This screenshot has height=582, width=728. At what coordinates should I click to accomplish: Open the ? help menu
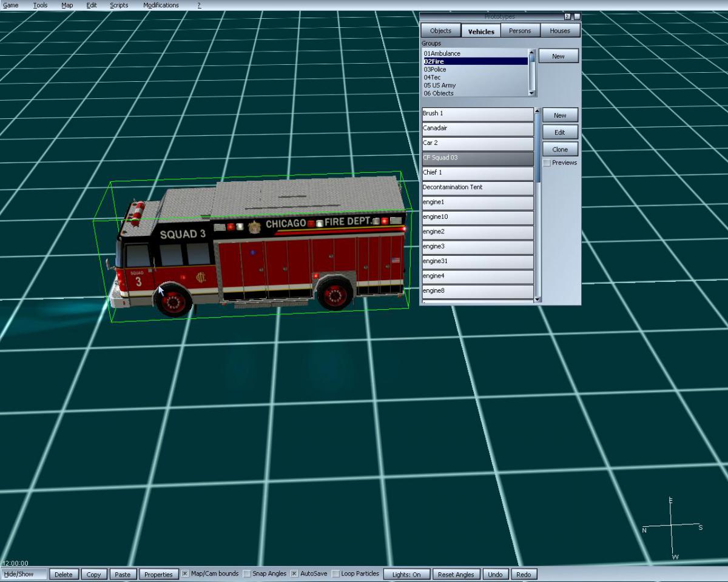click(199, 5)
